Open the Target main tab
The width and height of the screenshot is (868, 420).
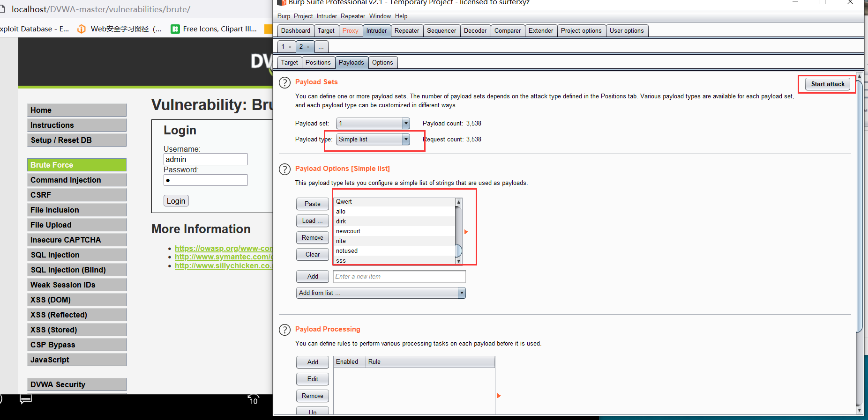326,31
